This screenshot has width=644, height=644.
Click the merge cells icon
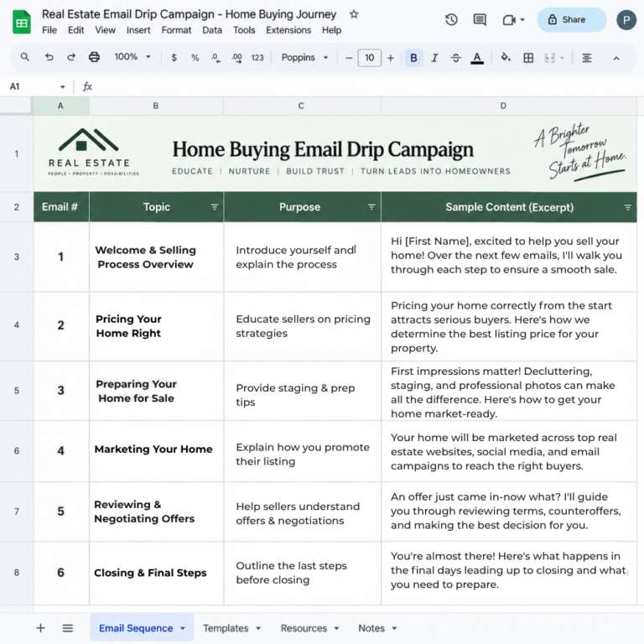click(x=549, y=58)
